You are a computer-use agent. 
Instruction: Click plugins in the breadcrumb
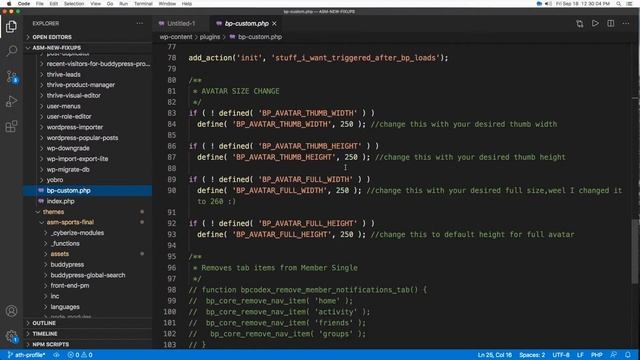[x=210, y=37]
